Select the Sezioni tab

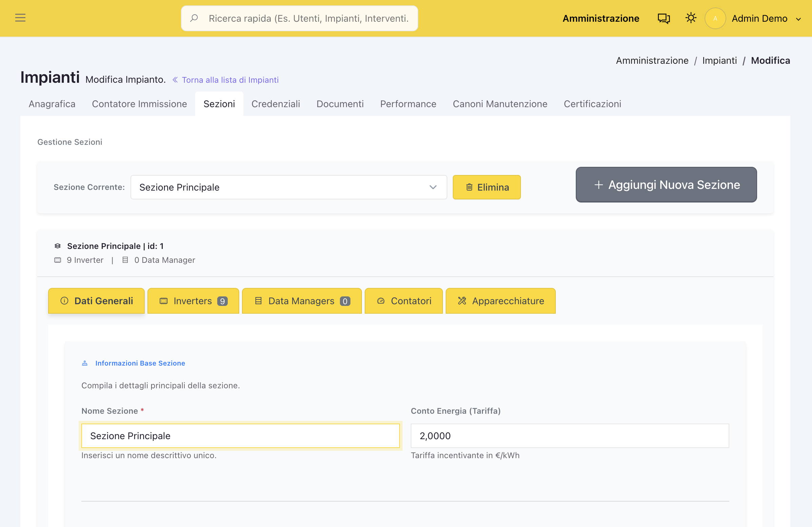[219, 104]
